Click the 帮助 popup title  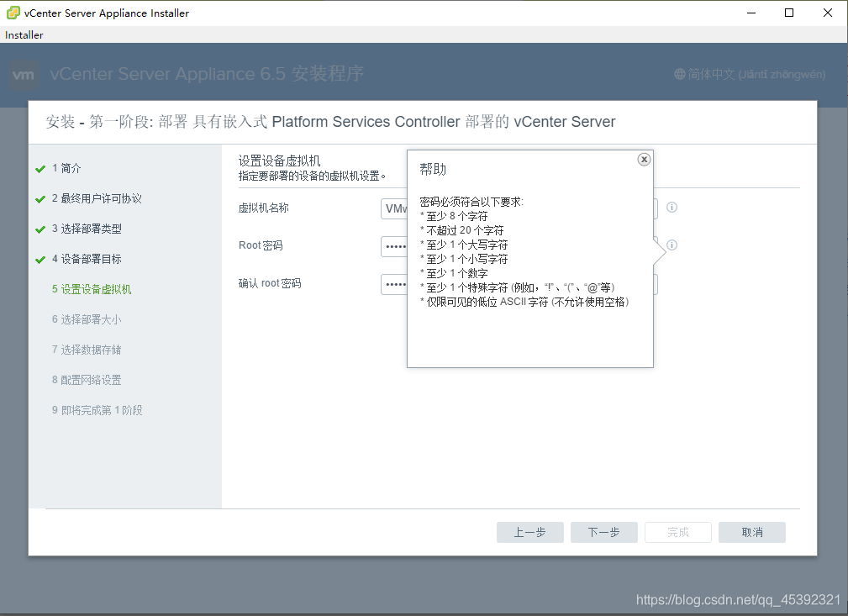coord(433,169)
